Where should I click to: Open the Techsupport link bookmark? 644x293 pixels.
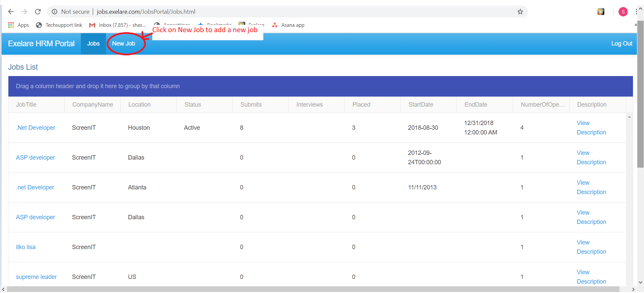tap(59, 25)
